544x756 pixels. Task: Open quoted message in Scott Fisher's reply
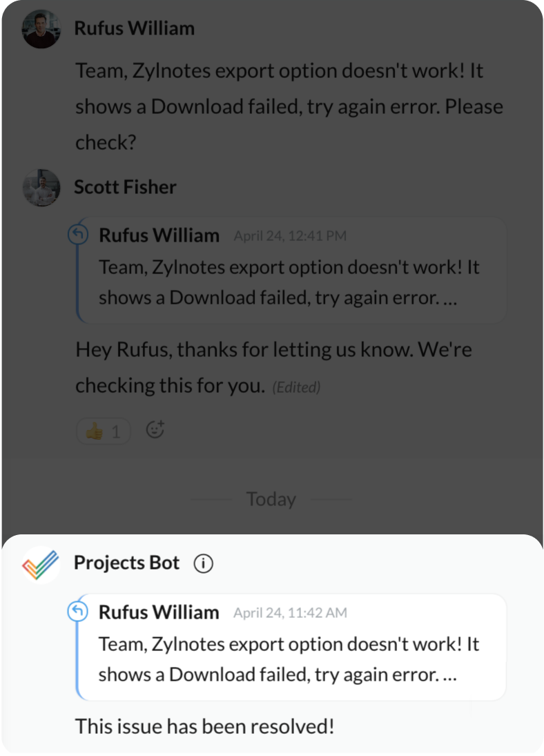coord(290,283)
